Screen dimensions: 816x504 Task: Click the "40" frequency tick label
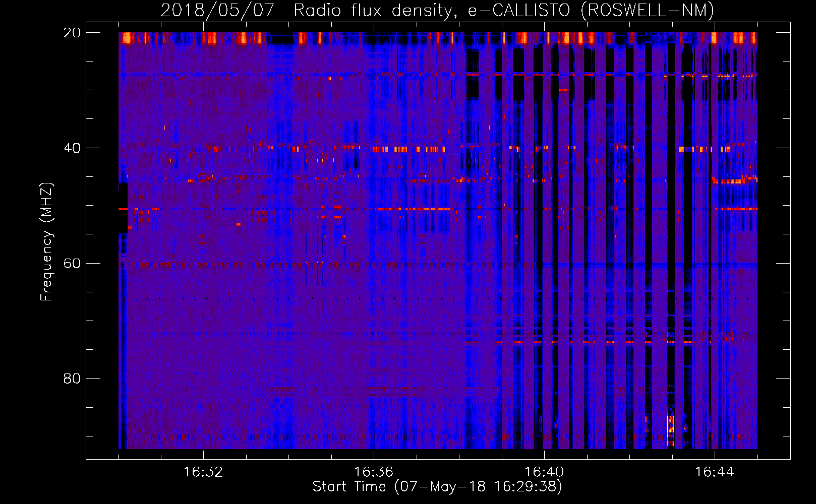[x=72, y=148]
